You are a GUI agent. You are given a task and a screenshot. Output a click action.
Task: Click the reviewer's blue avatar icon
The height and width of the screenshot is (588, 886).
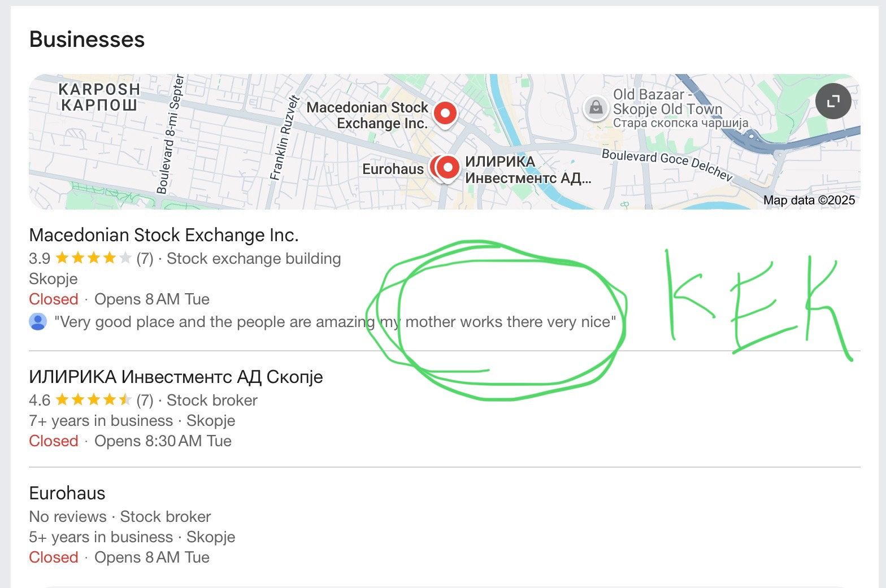click(x=38, y=322)
